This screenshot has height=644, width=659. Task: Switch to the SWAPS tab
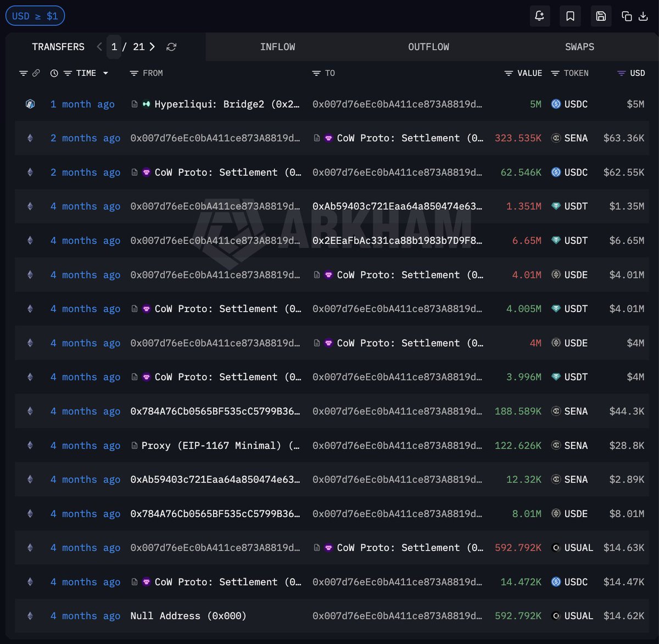click(x=579, y=47)
